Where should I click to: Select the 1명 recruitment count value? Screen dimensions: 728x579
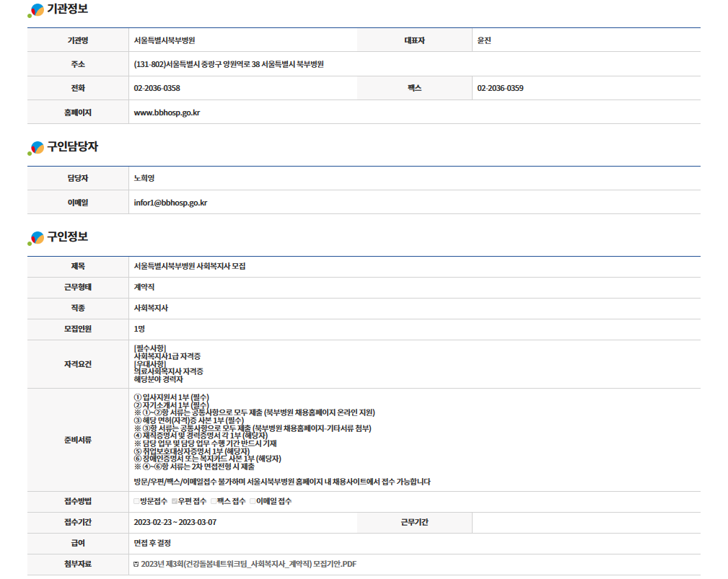pyautogui.click(x=139, y=329)
